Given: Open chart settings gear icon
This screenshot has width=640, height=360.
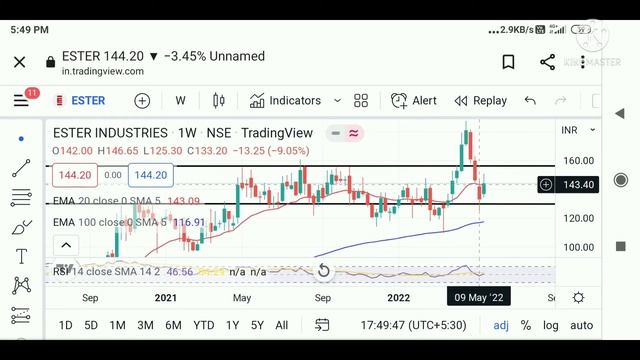Looking at the screenshot, I should pos(578,298).
